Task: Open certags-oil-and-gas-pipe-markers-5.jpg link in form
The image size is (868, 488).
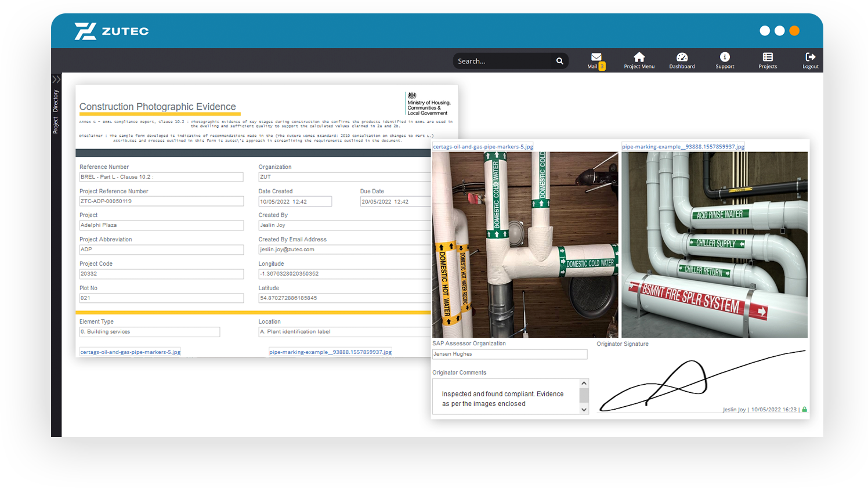Action: click(x=131, y=352)
